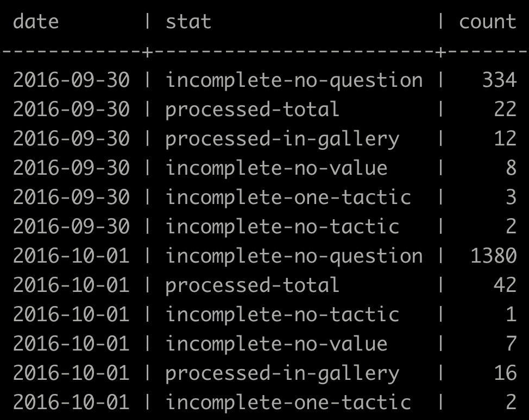The width and height of the screenshot is (529, 420).
Task: Click 'incomplete-no-question' for 2016-10-01
Action: [x=294, y=256]
